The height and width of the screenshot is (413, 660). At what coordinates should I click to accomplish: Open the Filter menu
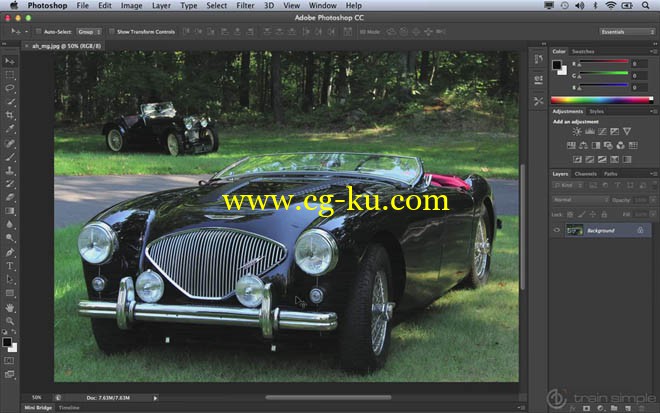[x=245, y=5]
